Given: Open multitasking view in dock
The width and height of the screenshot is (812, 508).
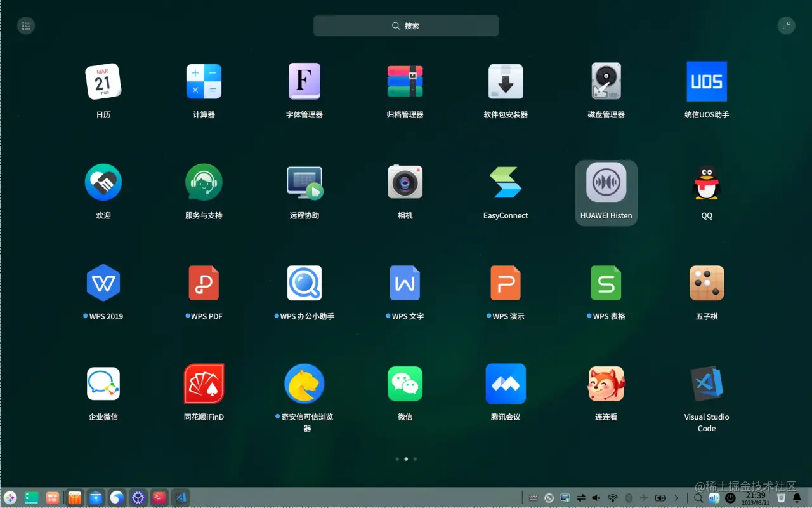Looking at the screenshot, I should coord(53,498).
